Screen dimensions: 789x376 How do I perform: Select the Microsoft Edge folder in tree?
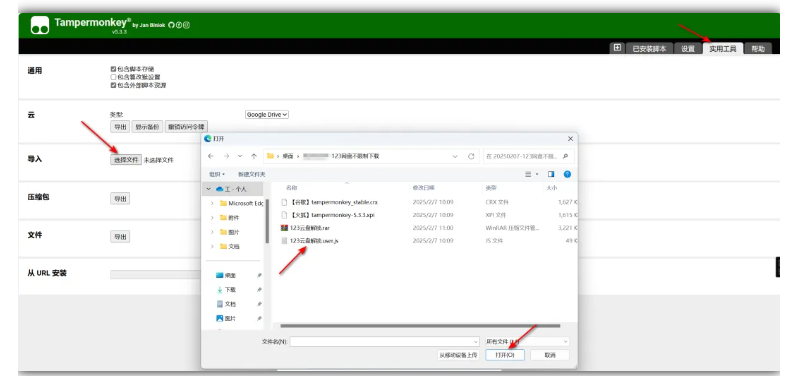click(242, 203)
